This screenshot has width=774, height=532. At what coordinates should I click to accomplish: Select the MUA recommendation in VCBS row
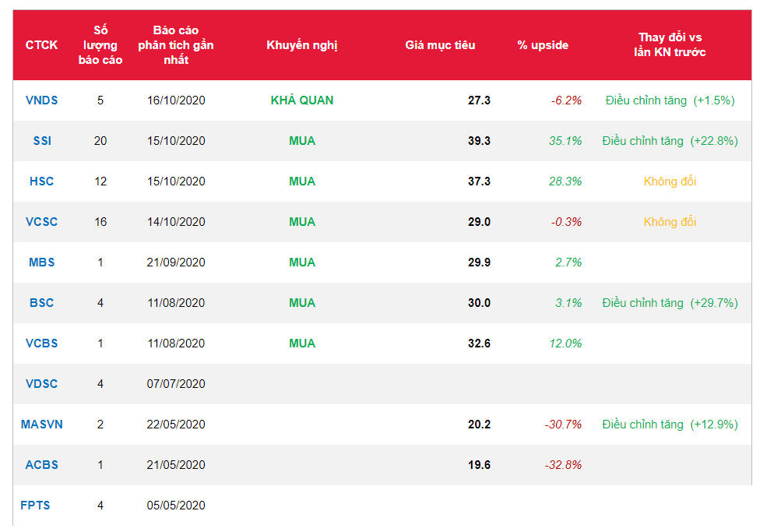301,344
